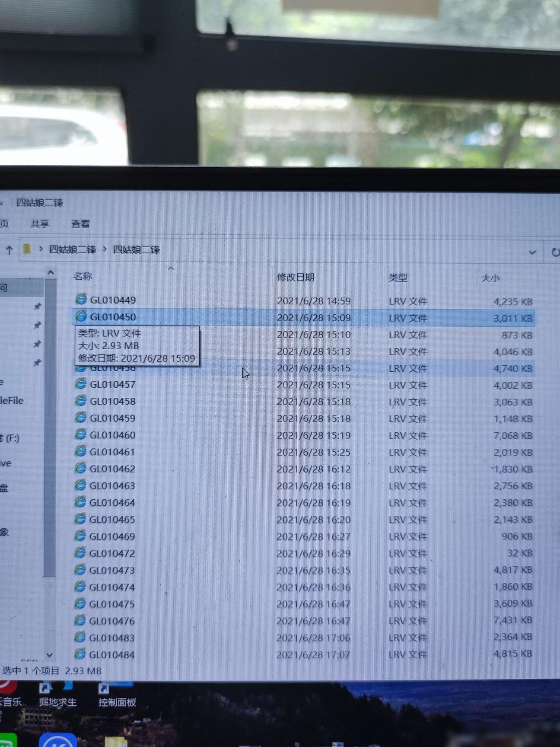Click status bar text 选中 1 个项目
The image size is (560, 747).
point(31,670)
